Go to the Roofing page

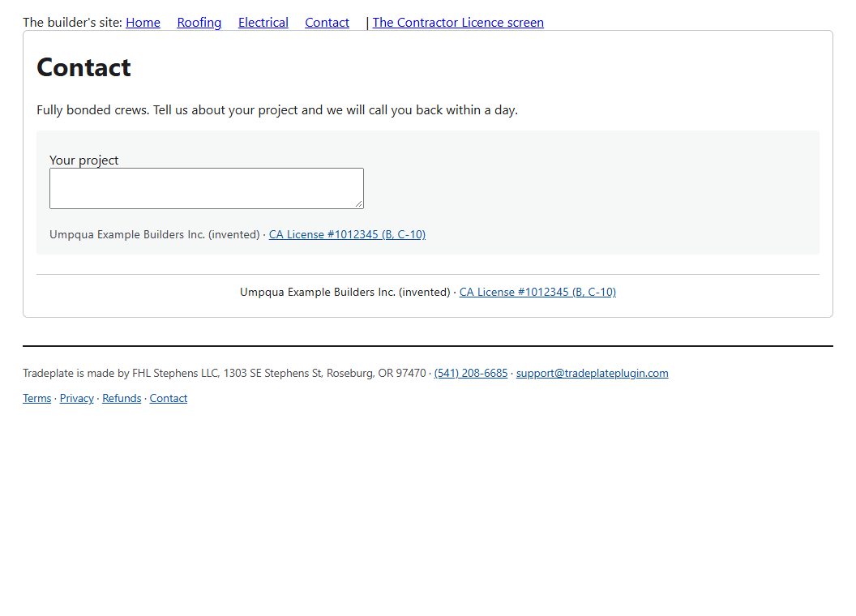(x=199, y=23)
